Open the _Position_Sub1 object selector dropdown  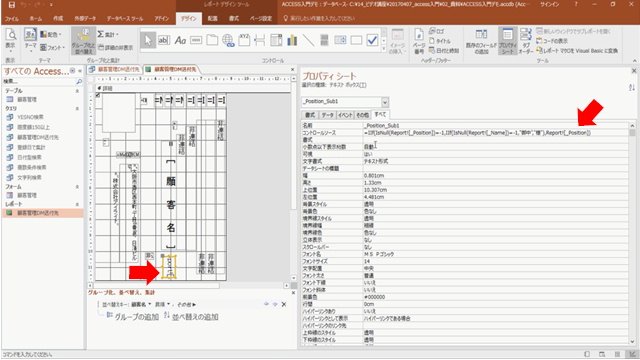coord(384,102)
